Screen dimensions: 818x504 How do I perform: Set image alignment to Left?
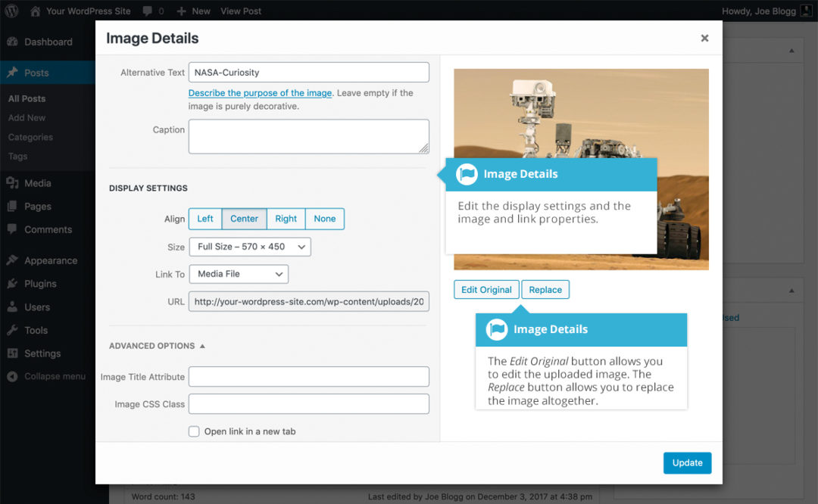pos(204,219)
